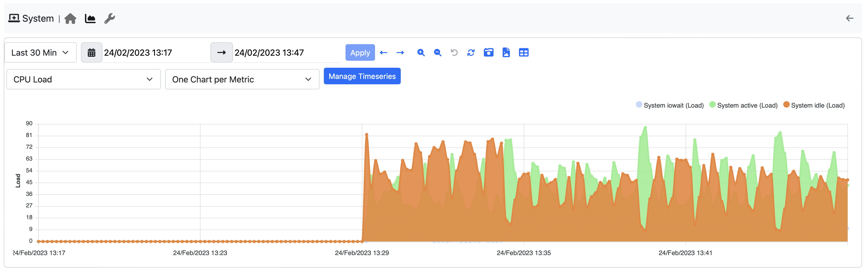Click the System monitor icon

14,18
